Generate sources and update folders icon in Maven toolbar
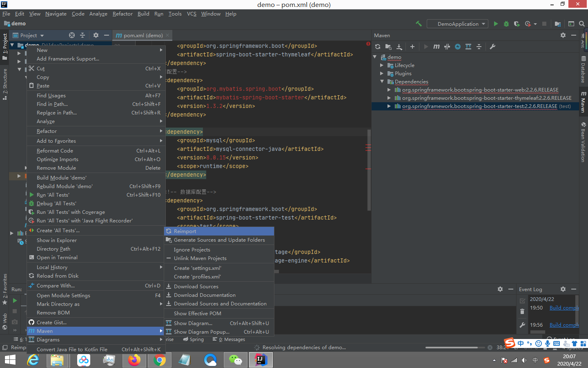588x368 pixels. [388, 47]
